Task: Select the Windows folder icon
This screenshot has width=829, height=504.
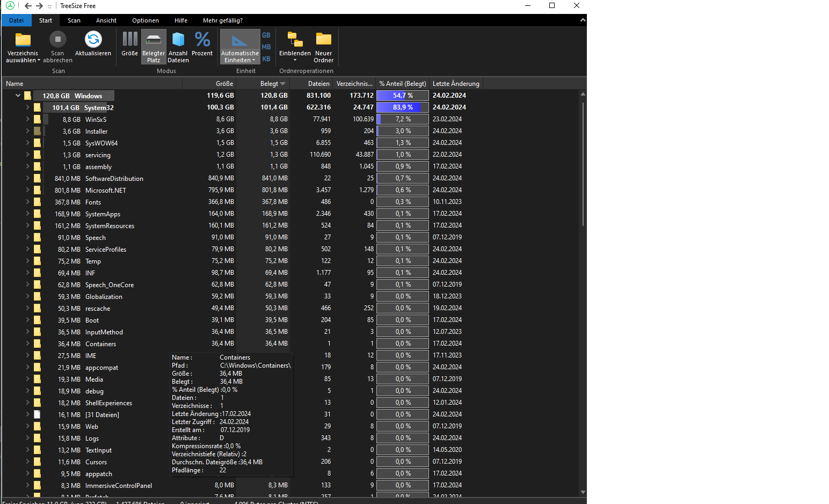Action: (27, 96)
